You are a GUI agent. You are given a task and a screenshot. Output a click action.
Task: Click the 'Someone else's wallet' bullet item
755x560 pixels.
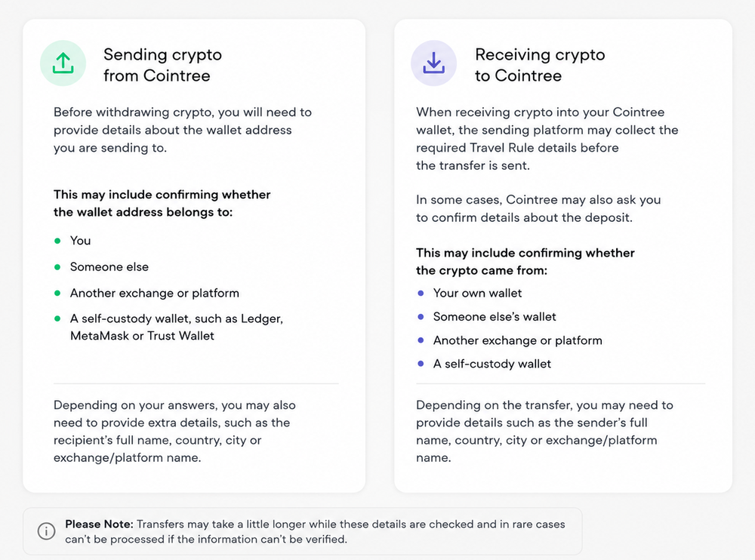click(495, 316)
